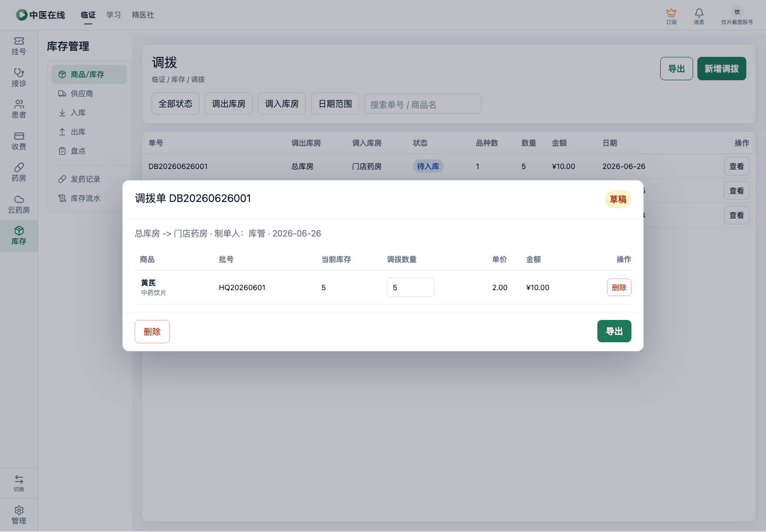The height and width of the screenshot is (532, 766).
Task: Open the 全部状态 status filter
Action: coord(176,104)
